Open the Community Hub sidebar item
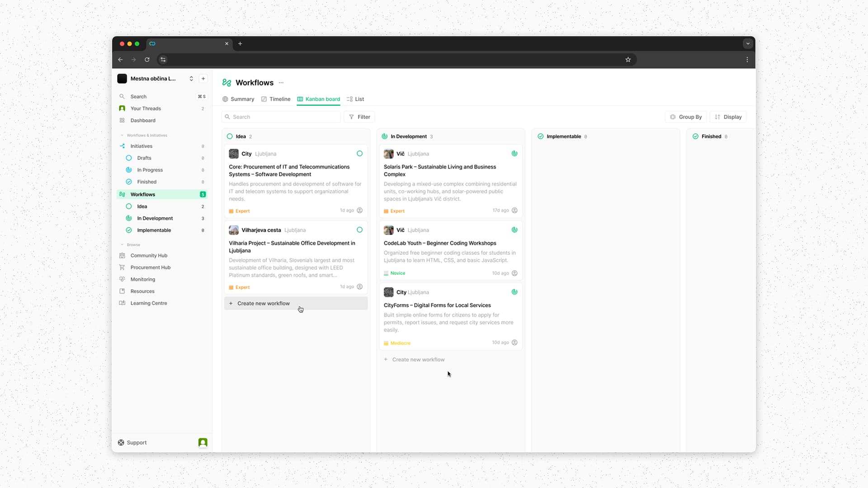 click(x=149, y=256)
